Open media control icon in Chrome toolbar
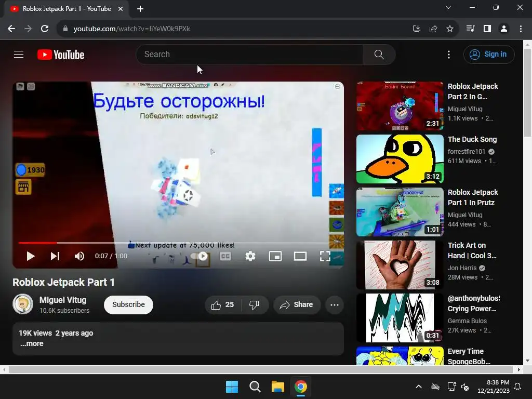This screenshot has height=399, width=532. click(470, 29)
